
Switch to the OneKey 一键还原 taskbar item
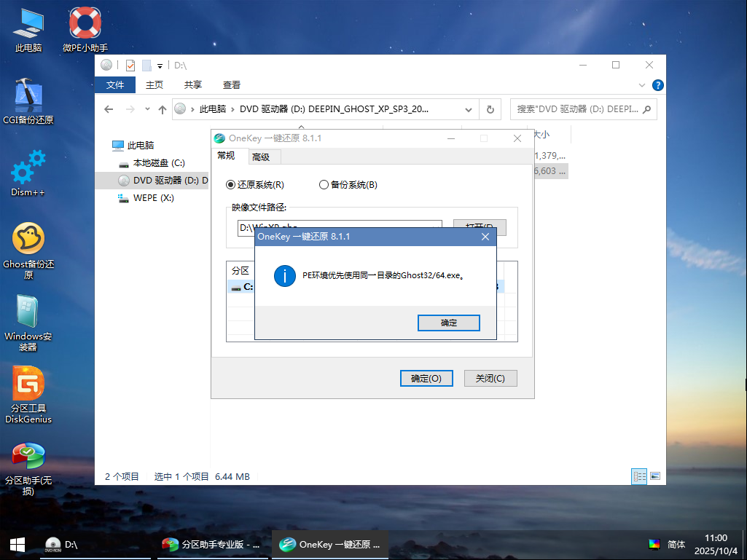(x=329, y=545)
